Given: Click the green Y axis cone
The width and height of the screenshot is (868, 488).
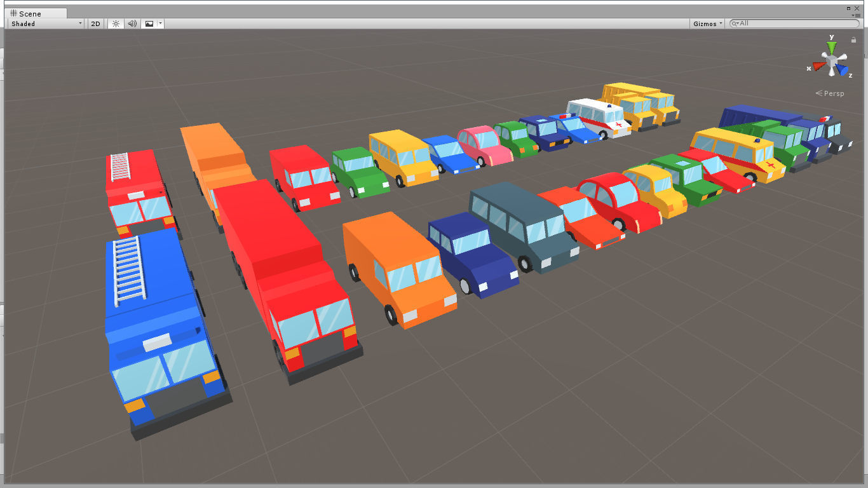Looking at the screenshot, I should [832, 48].
